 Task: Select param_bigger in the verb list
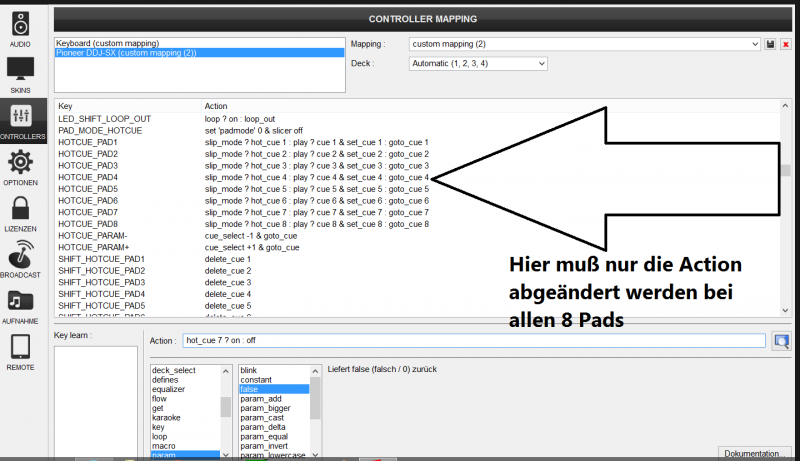(274, 408)
